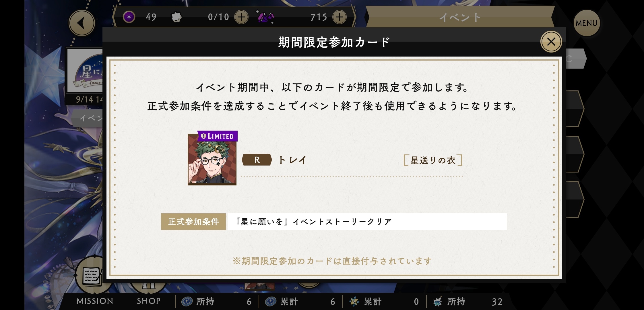
Task: Tap the back arrow button
Action: (82, 23)
